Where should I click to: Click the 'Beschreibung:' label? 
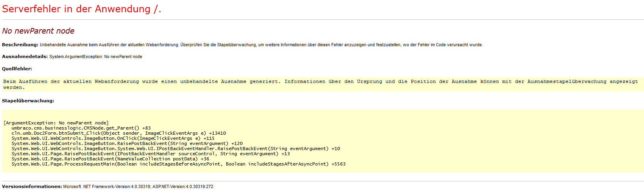[x=20, y=45]
